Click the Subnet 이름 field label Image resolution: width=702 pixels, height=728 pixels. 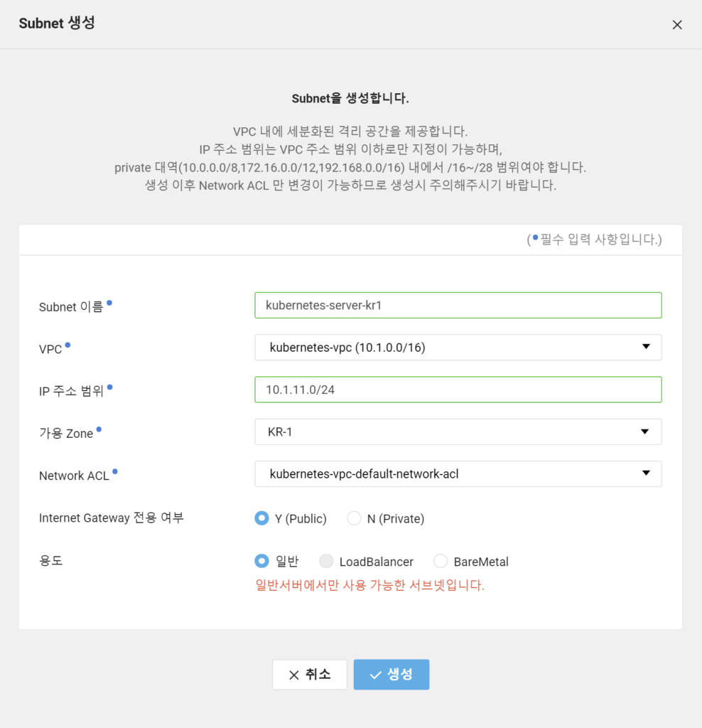[x=71, y=307]
